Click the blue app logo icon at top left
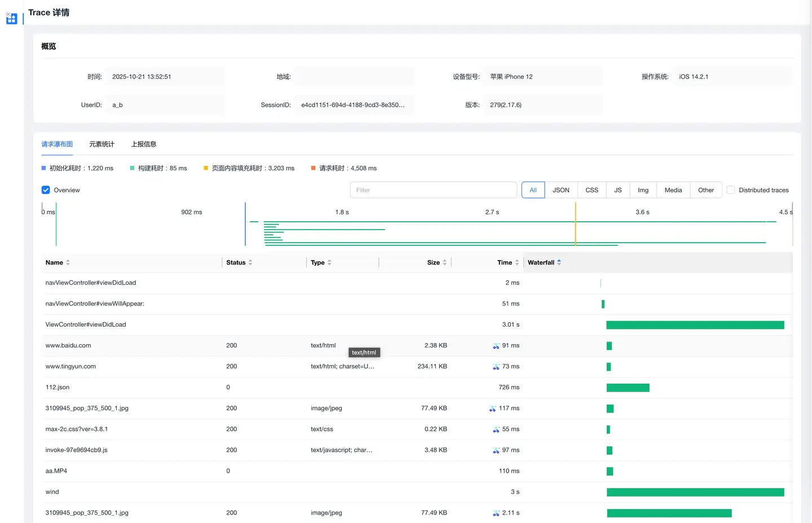The width and height of the screenshot is (812, 523). pyautogui.click(x=12, y=19)
